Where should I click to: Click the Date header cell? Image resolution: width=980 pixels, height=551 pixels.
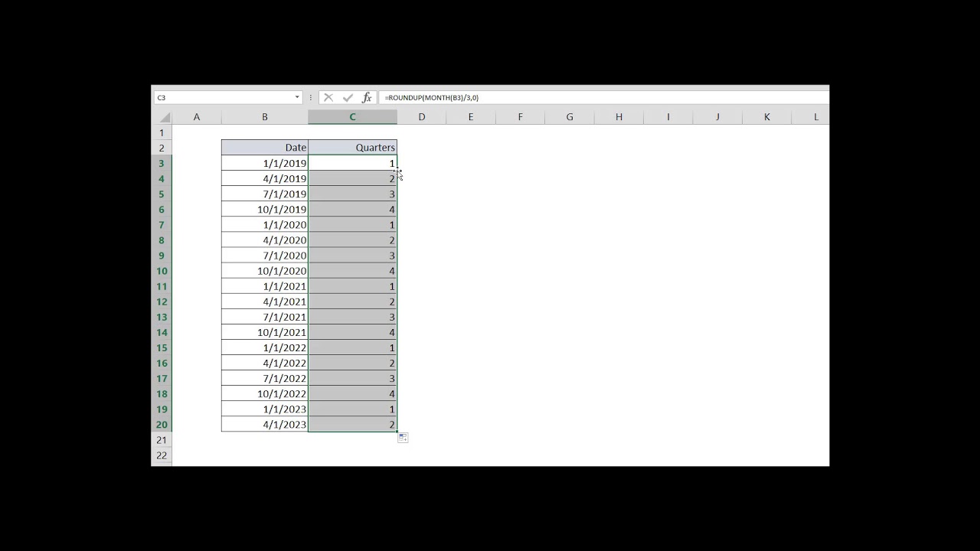pos(265,148)
